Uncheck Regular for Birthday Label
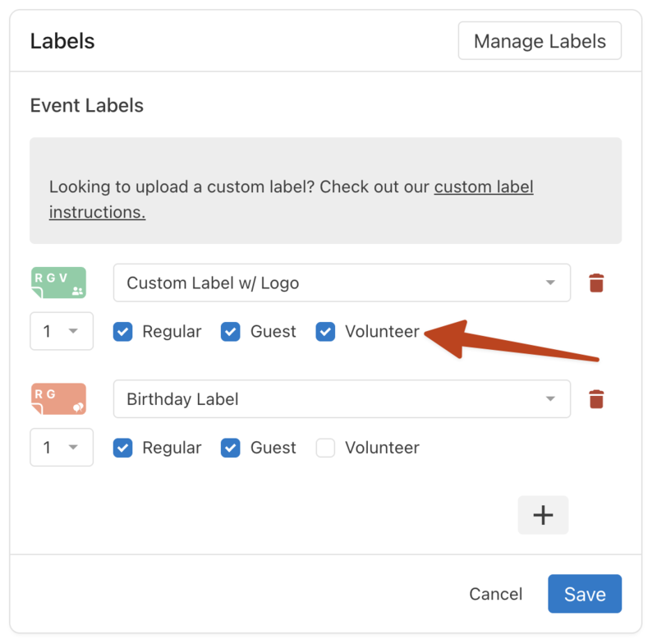This screenshot has height=644, width=657. [123, 448]
